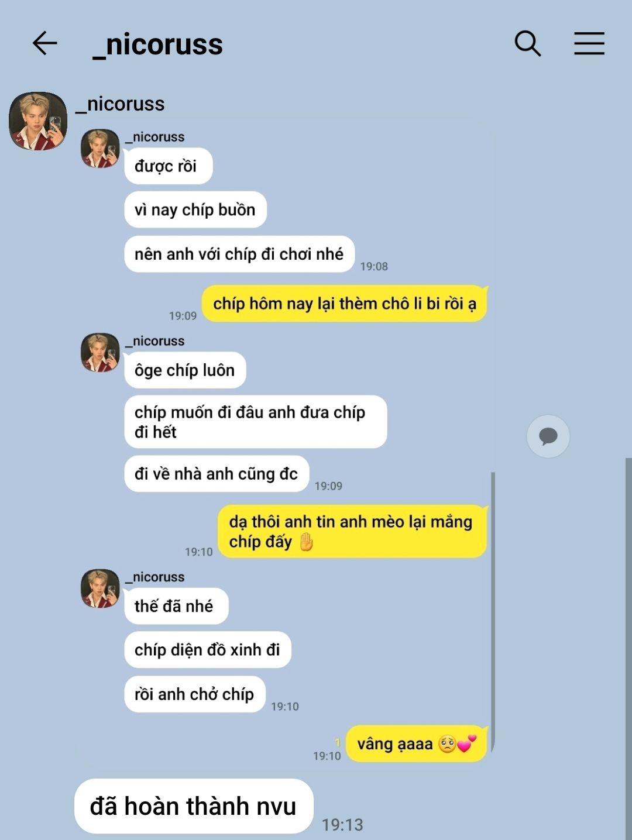Select message "chíp muốn đi đâu anh đưa chíp"

tap(256, 422)
